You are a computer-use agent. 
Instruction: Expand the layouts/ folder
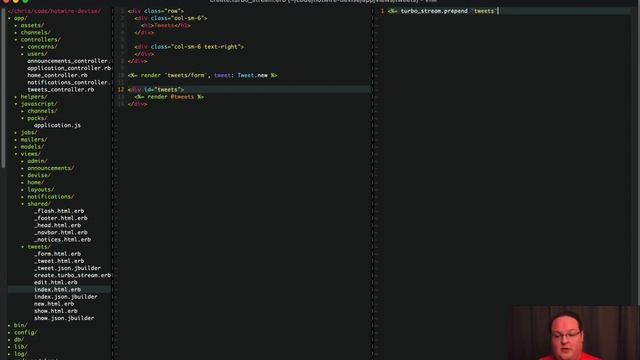tap(40, 190)
